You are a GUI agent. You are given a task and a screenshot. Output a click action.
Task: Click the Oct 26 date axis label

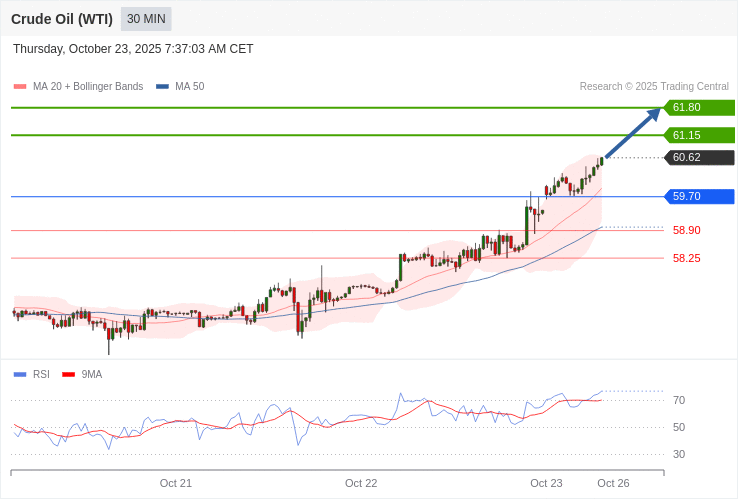pos(613,483)
